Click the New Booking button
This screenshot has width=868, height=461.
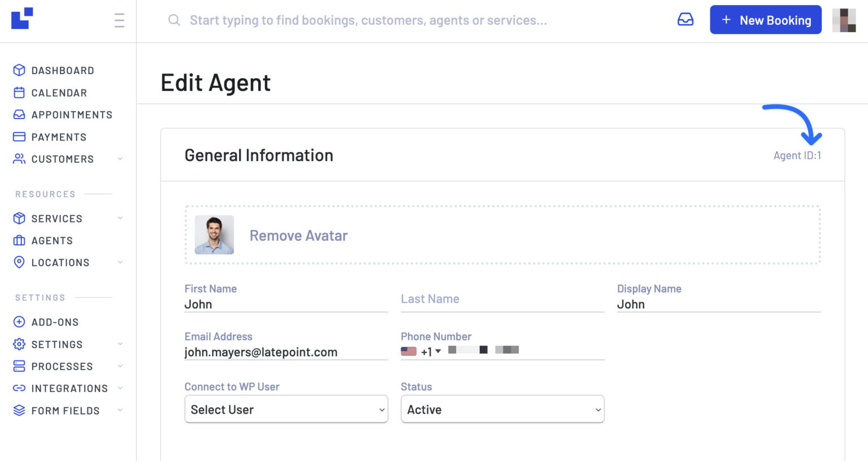click(766, 20)
